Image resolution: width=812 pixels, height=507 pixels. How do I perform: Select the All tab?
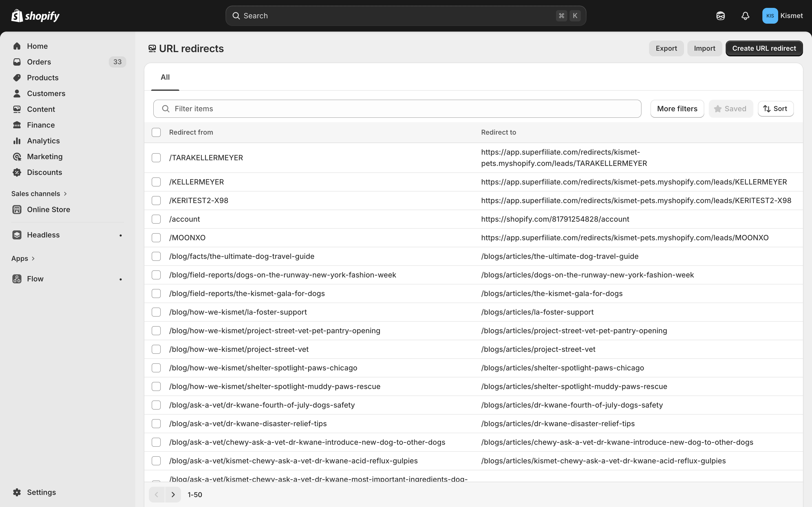tap(165, 77)
